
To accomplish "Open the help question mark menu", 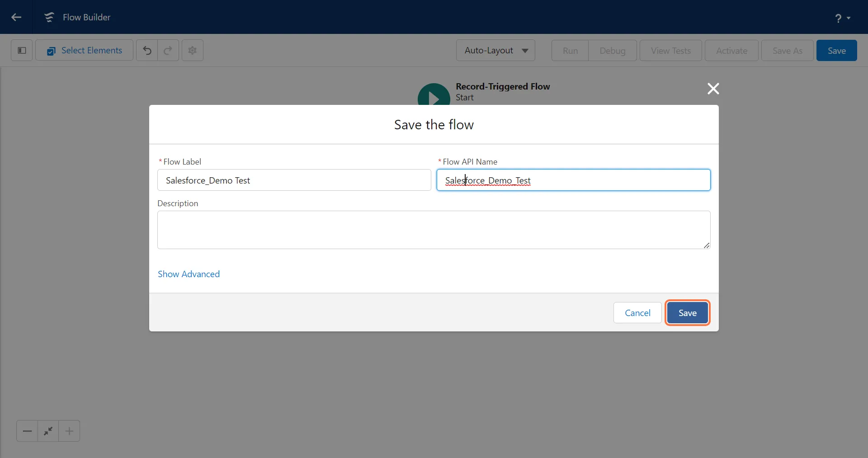I will point(842,18).
